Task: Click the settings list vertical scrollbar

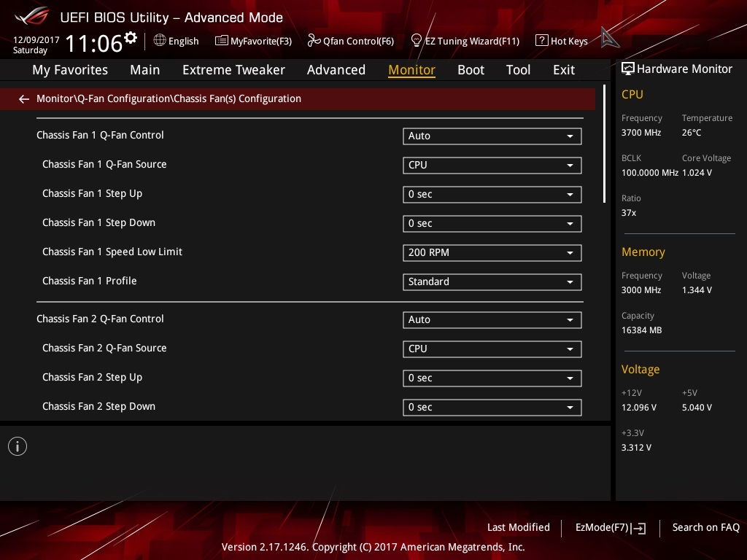Action: (604, 144)
